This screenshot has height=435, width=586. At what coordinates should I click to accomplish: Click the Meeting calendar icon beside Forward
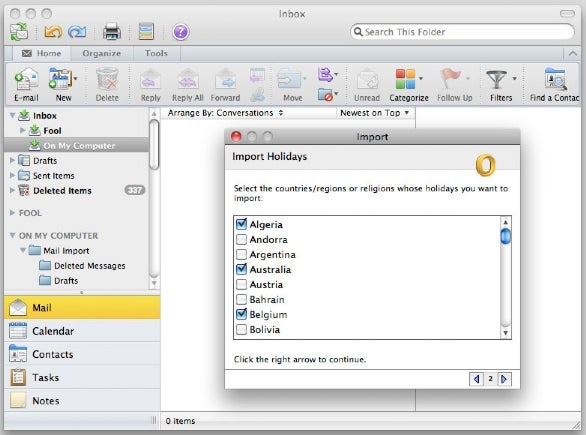tap(257, 75)
